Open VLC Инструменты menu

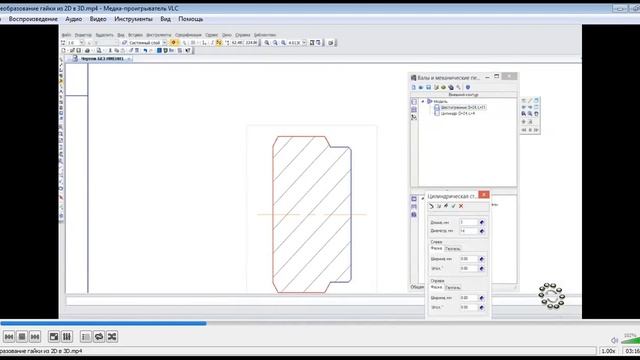pyautogui.click(x=133, y=19)
